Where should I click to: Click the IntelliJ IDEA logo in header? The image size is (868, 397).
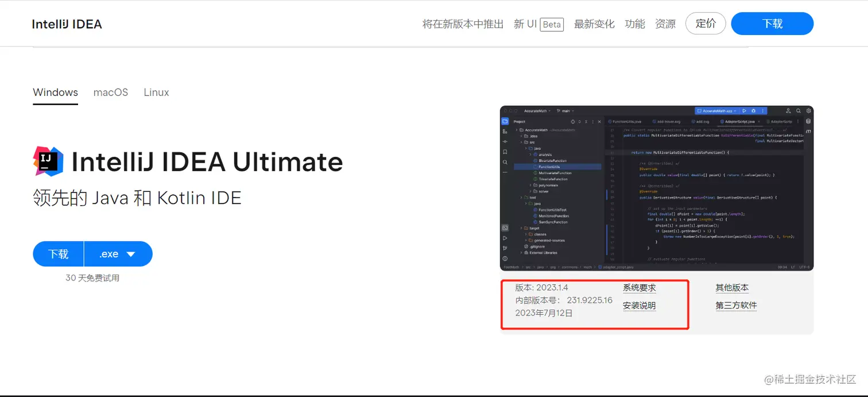(x=67, y=24)
